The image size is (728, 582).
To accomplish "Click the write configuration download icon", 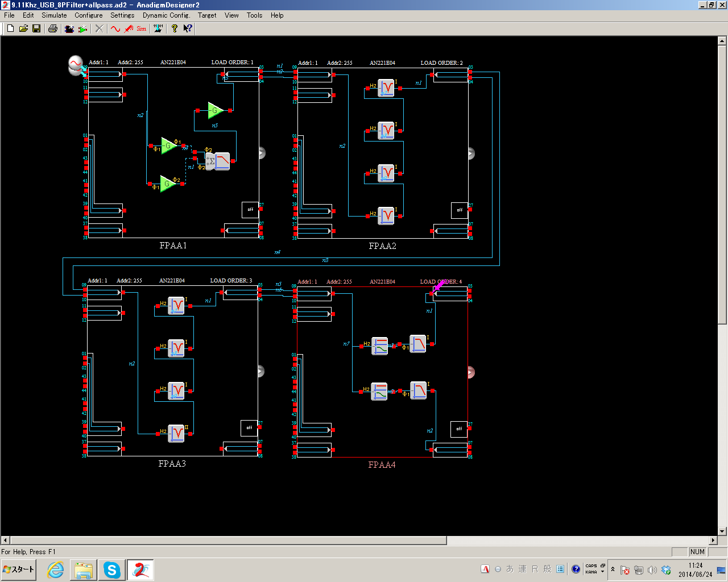I will (x=158, y=28).
